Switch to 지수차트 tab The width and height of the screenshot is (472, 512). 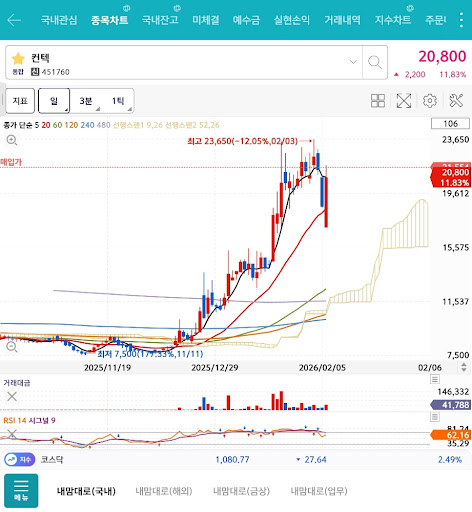click(x=393, y=20)
